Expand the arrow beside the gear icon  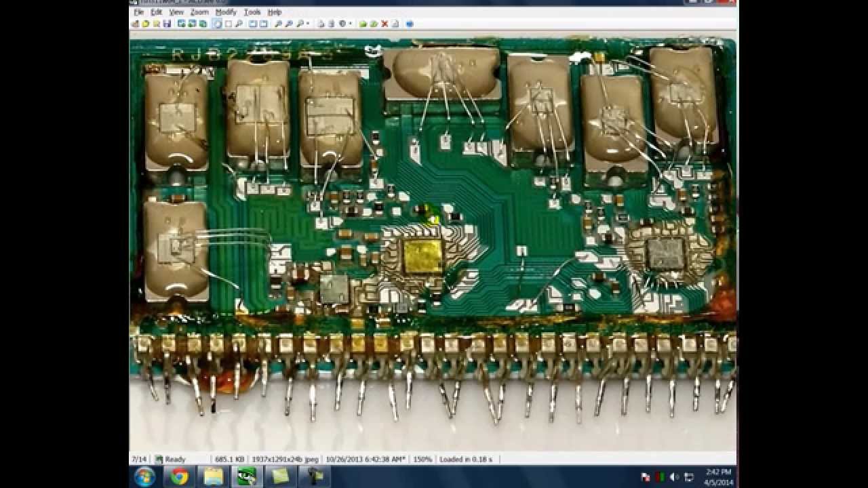[x=350, y=24]
